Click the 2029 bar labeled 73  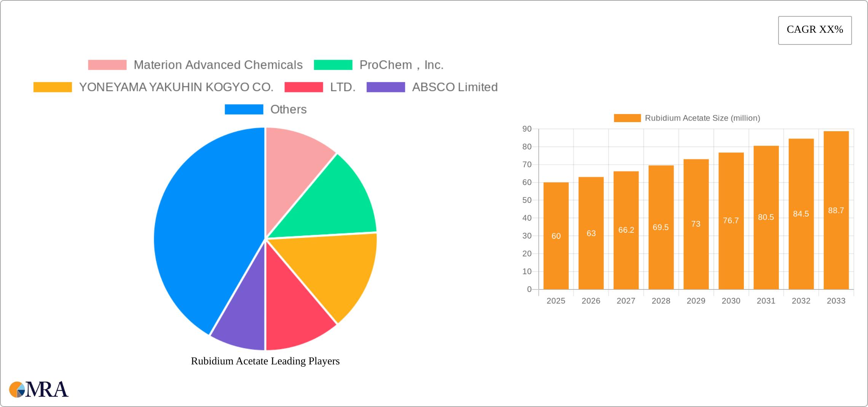click(x=696, y=224)
